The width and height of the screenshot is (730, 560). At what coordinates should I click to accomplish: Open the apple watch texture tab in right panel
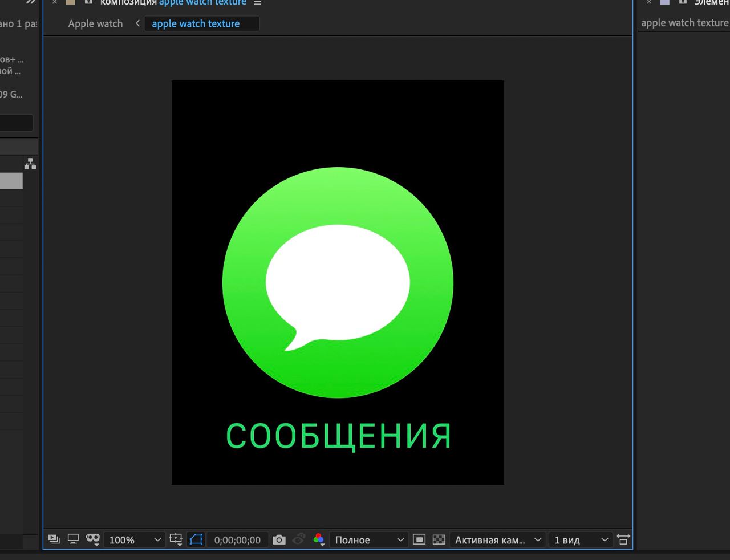[x=684, y=23]
